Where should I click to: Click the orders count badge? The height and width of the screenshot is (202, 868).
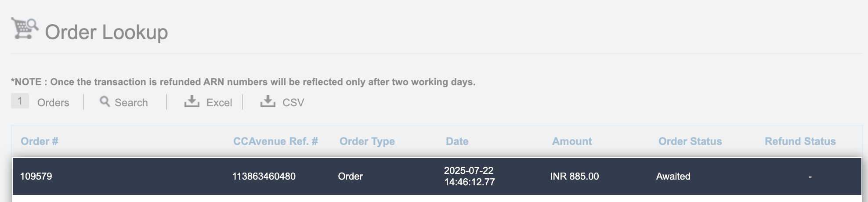pos(20,101)
